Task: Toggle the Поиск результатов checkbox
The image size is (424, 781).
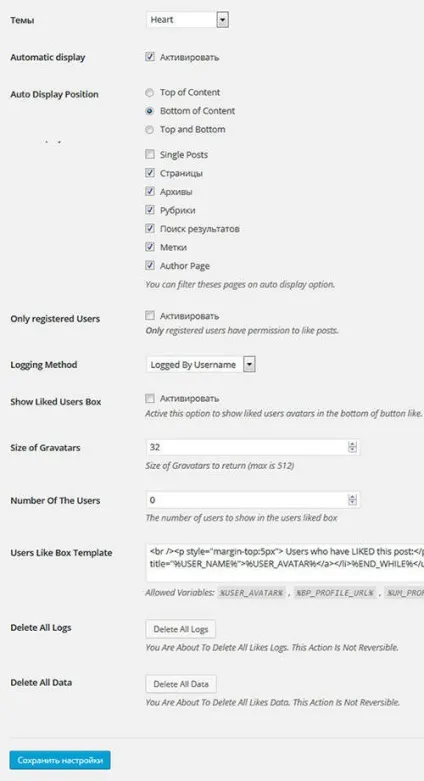Action: [149, 228]
